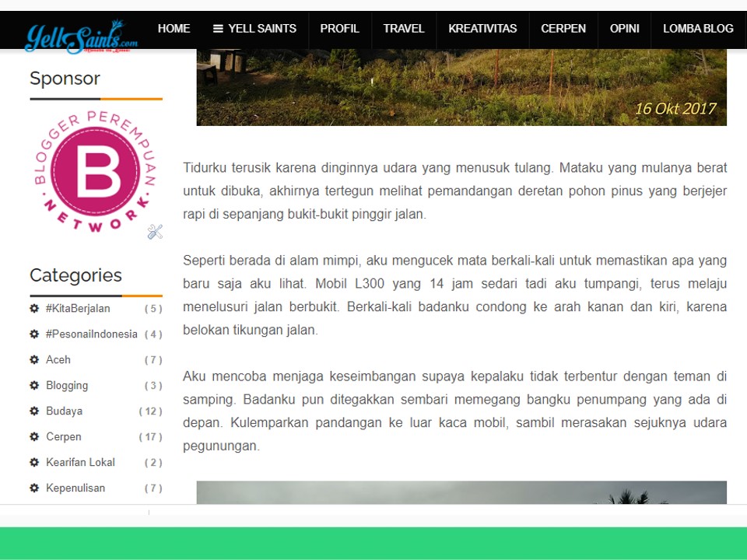Click the gear icon beside Cerpen category
Viewport: 747px width, 560px height.
[x=33, y=436]
